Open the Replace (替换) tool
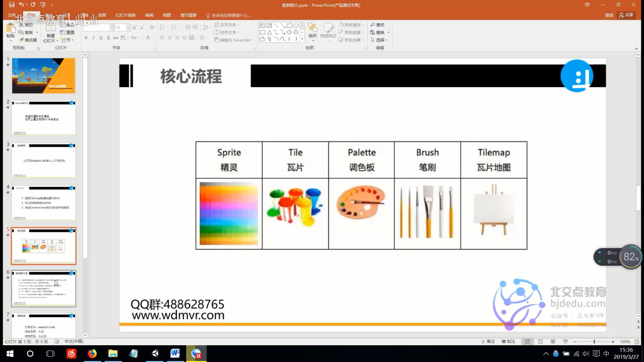Screen dimensions: 644x362 (x=378, y=32)
